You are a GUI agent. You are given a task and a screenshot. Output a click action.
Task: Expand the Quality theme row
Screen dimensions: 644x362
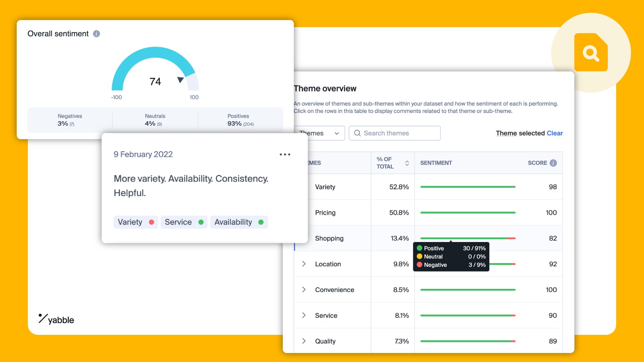point(304,341)
